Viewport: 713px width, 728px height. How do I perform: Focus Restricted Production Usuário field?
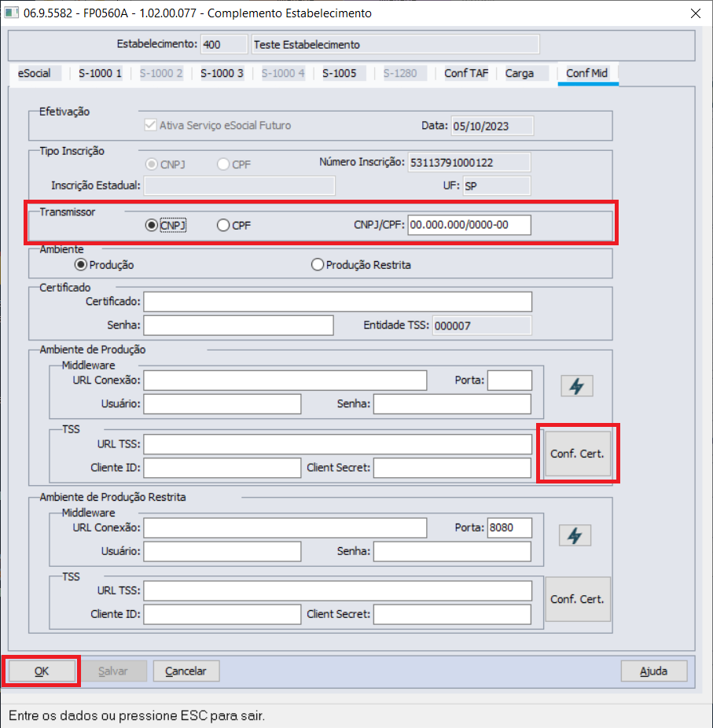click(x=222, y=551)
